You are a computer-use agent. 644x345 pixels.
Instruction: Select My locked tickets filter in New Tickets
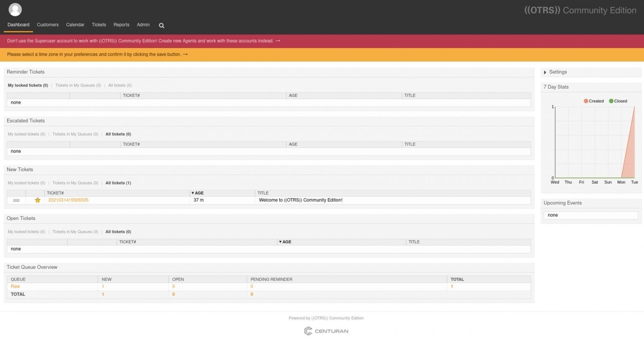point(26,183)
